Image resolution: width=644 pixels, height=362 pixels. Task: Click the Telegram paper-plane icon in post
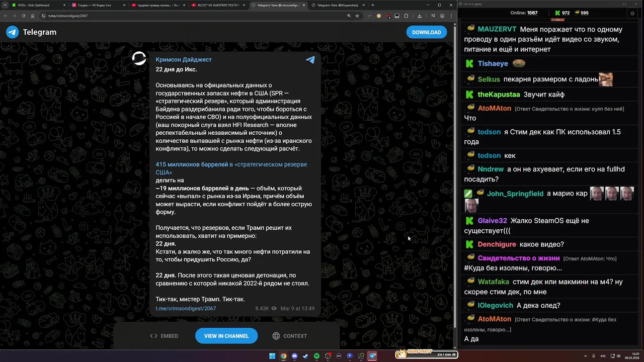[x=310, y=60]
